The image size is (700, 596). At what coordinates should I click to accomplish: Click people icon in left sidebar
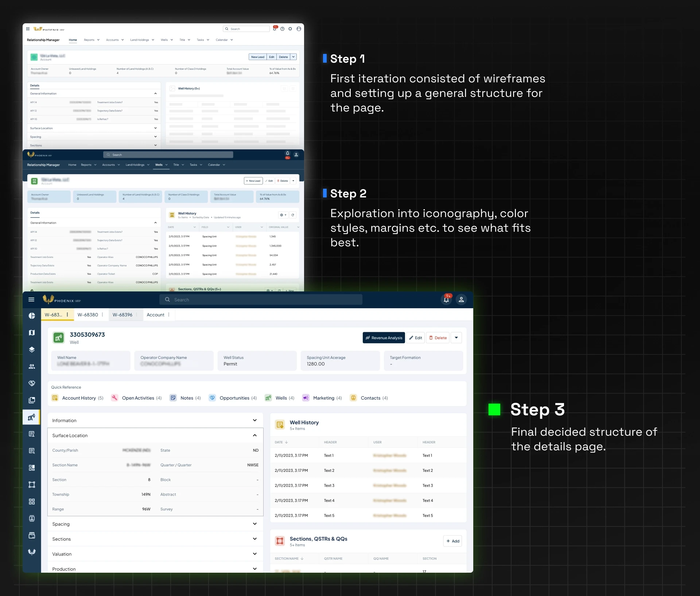click(x=32, y=366)
